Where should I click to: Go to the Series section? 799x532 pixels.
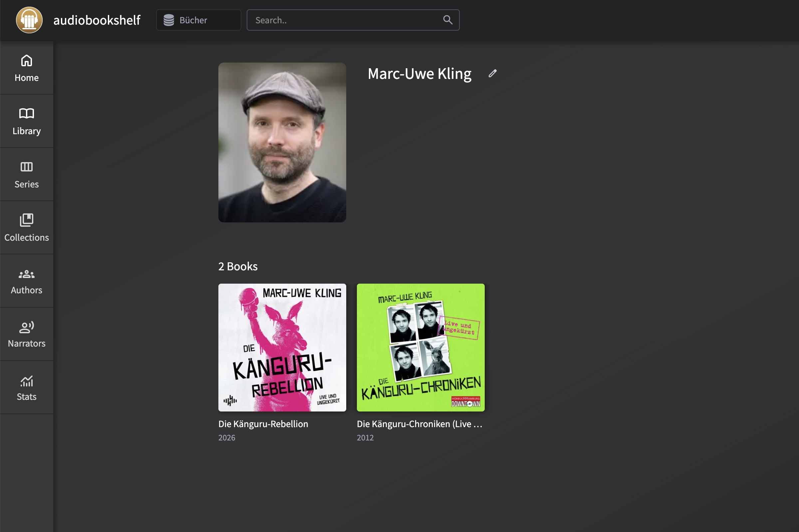click(x=26, y=174)
